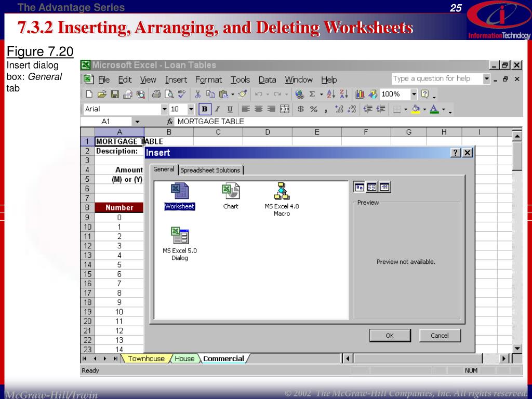Open the Borders dropdown arrow

405,110
